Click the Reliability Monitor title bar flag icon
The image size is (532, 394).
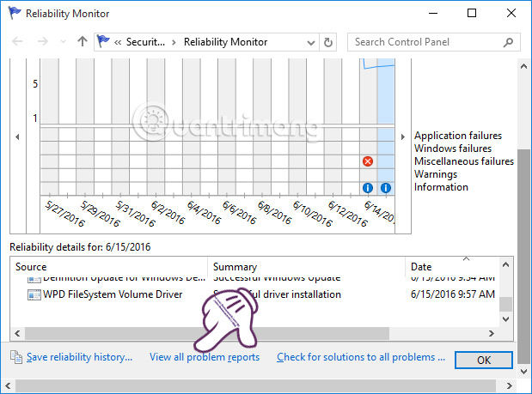[15, 13]
